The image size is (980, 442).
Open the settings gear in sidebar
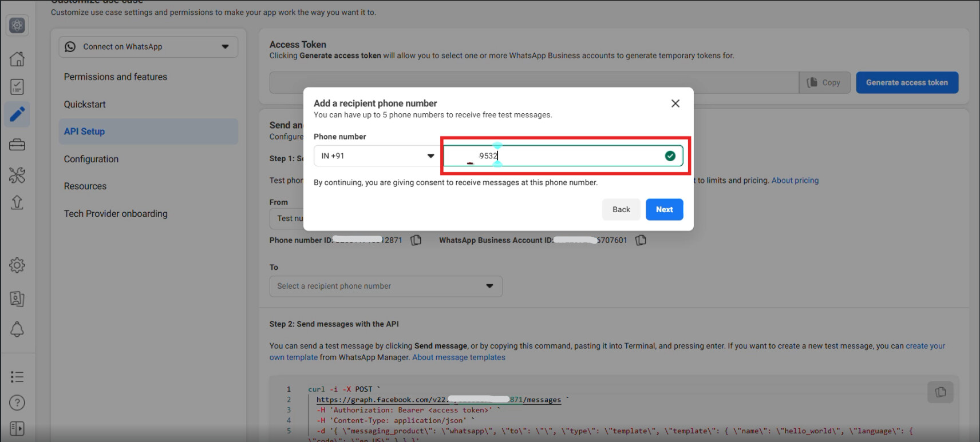17,265
